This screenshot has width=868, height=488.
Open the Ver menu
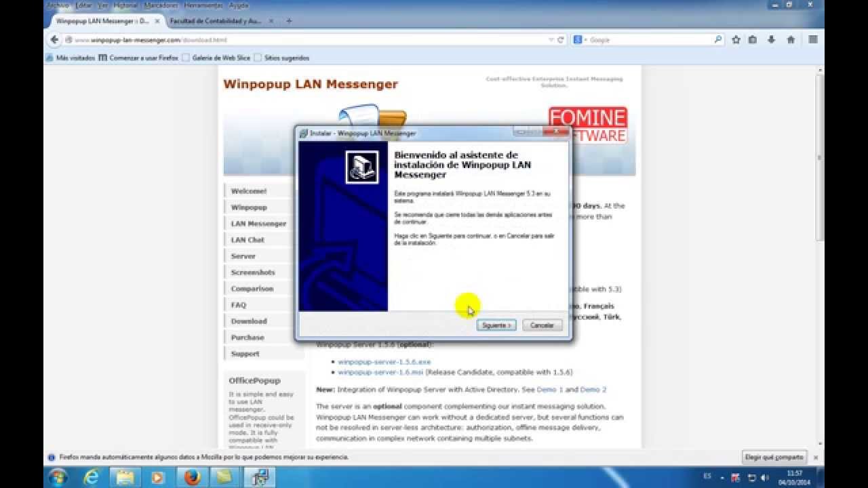(x=102, y=5)
